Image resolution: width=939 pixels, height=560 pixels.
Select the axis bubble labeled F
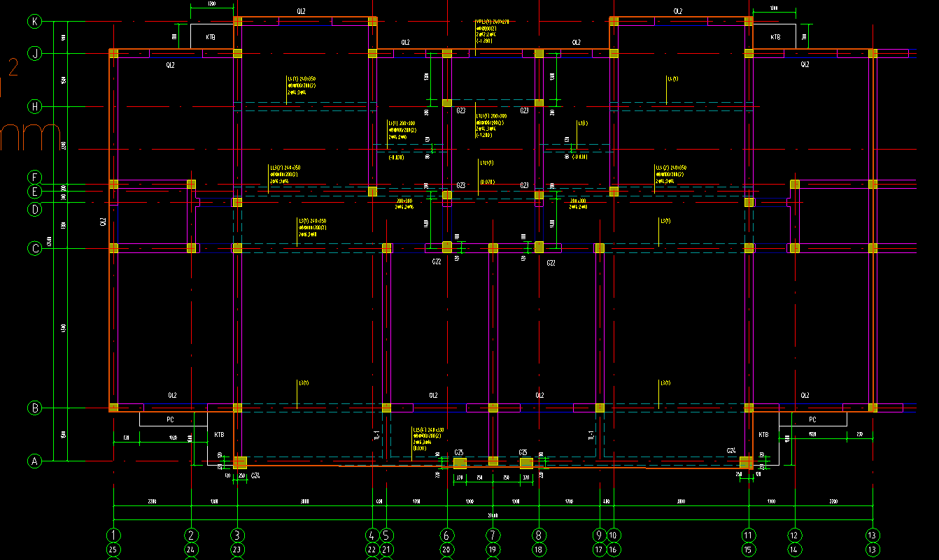[34, 178]
